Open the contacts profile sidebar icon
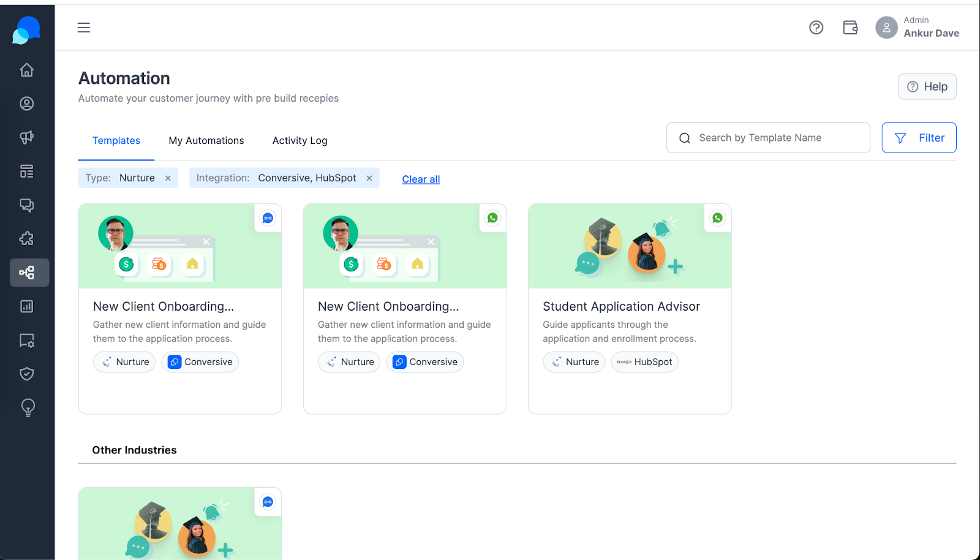Screen dimensions: 980x560 [26, 104]
